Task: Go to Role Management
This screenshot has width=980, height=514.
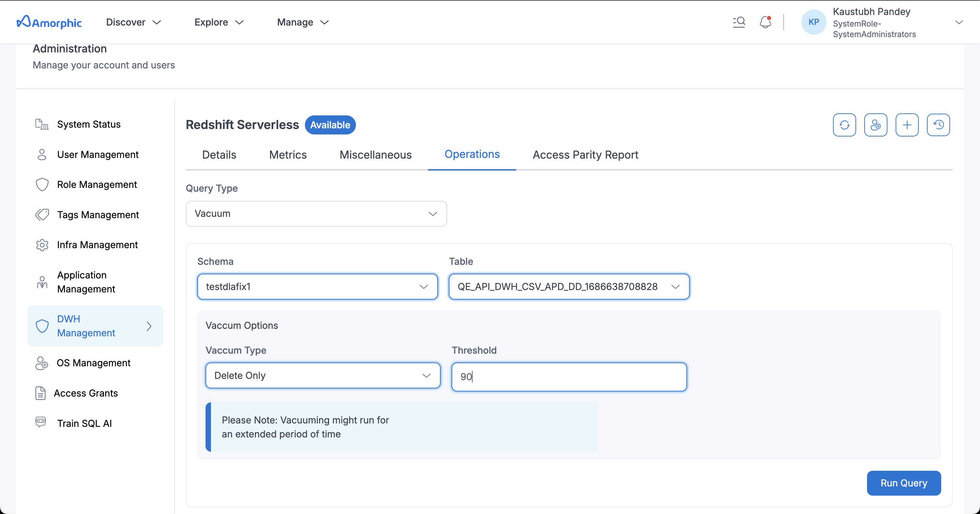Action: (x=97, y=184)
